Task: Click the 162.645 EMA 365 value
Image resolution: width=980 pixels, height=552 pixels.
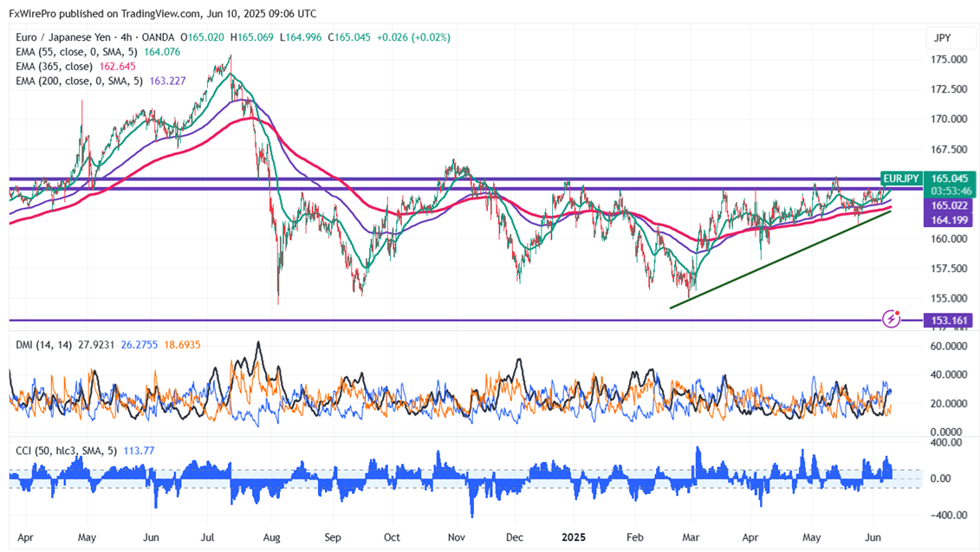Action: pyautogui.click(x=118, y=66)
